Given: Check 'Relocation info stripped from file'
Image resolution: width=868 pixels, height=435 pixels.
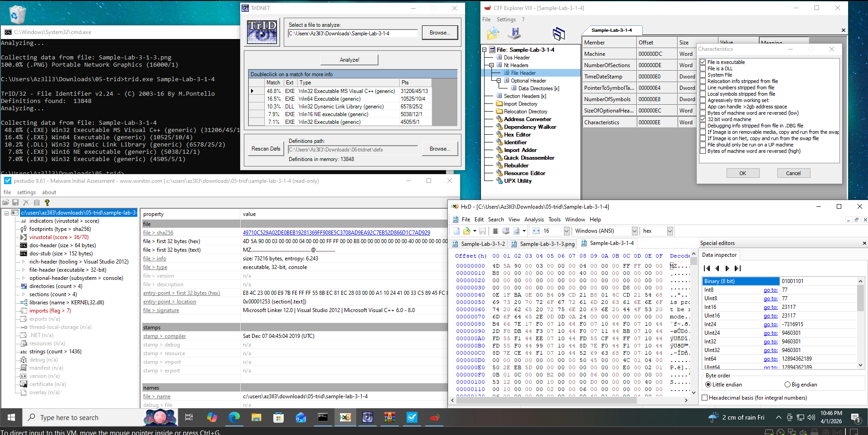Looking at the screenshot, I should (703, 81).
